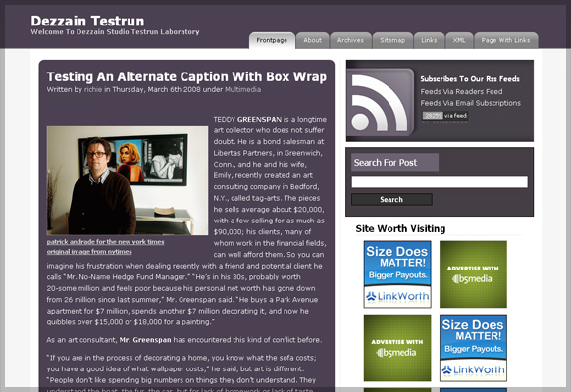
Task: Open the Links tab
Action: [429, 40]
